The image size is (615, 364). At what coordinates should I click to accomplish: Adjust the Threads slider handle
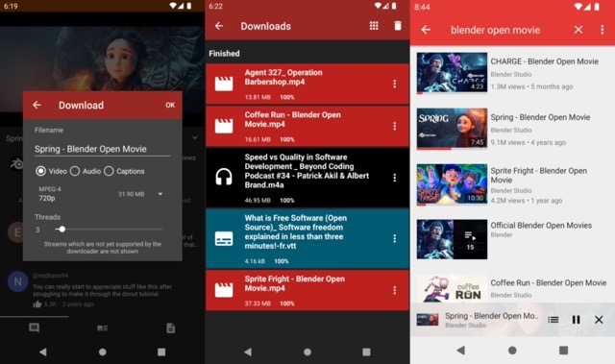pos(61,230)
